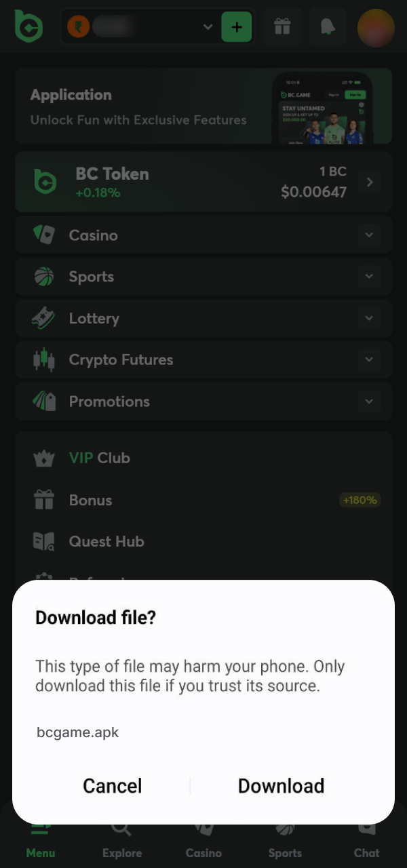The image size is (407, 868).
Task: Open the currency balance dropdown
Action: coord(208,27)
